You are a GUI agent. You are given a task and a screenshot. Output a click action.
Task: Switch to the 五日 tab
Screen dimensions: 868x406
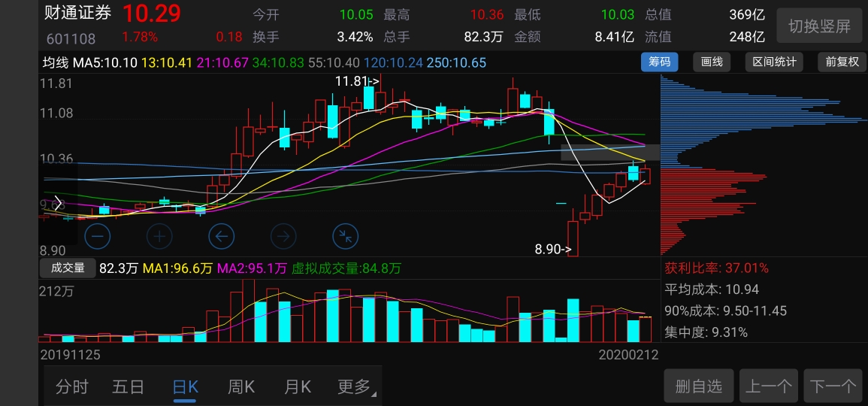click(128, 386)
